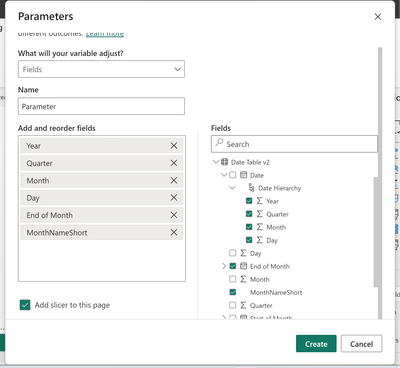Check the Date field checkbox
The width and height of the screenshot is (400, 368).
[x=233, y=175]
